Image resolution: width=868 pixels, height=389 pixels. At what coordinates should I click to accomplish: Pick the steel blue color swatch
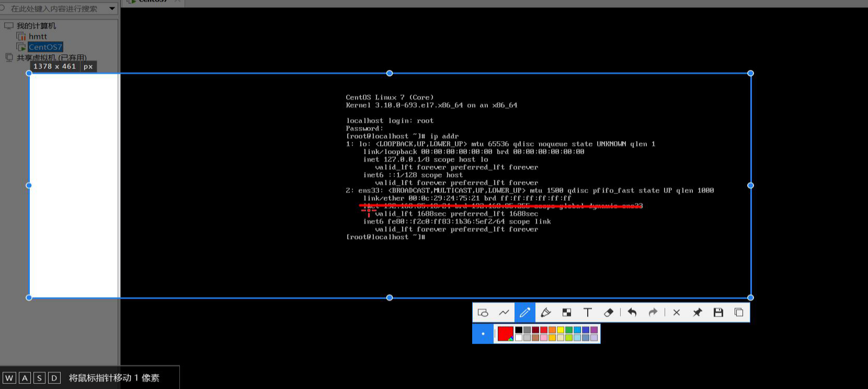coord(586,338)
